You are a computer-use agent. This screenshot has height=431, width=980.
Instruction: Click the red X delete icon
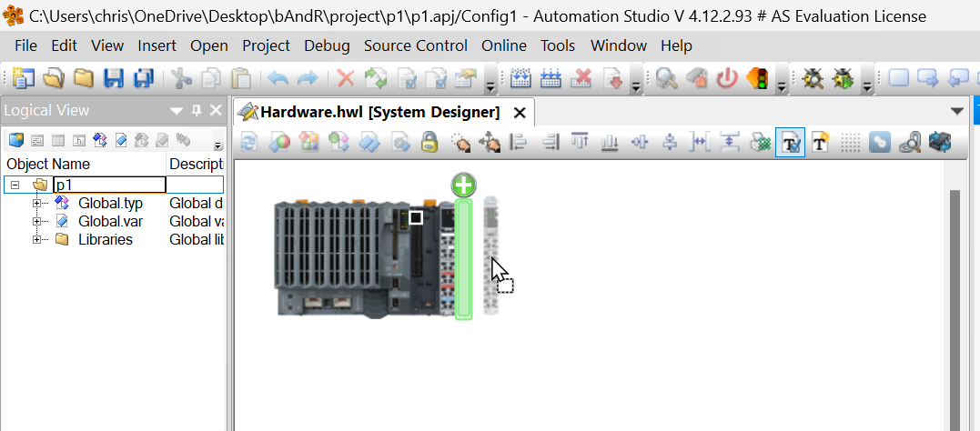click(x=345, y=79)
